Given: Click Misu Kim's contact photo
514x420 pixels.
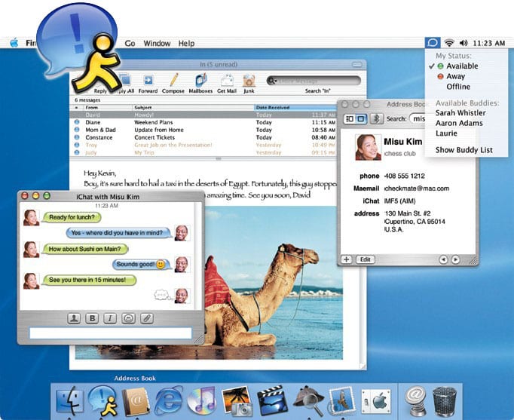Looking at the screenshot, I should coord(368,147).
